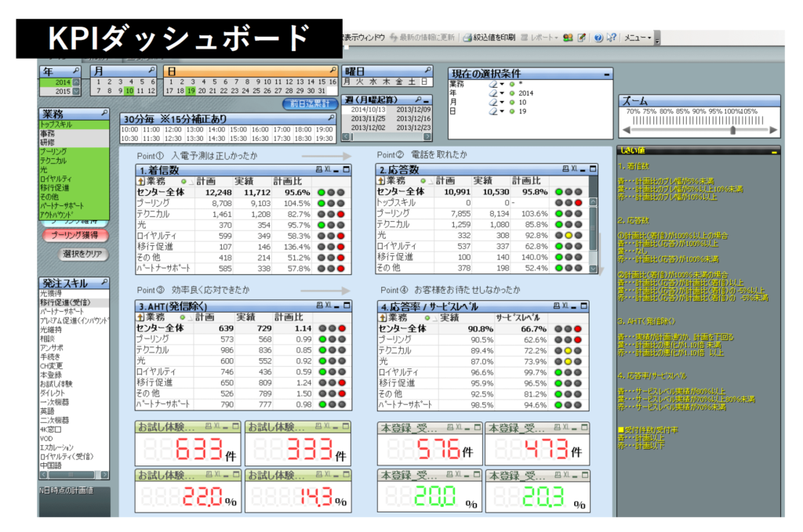The image size is (803, 532).
Task: Click the print icon in 着信数 panel header
Action: (319, 169)
